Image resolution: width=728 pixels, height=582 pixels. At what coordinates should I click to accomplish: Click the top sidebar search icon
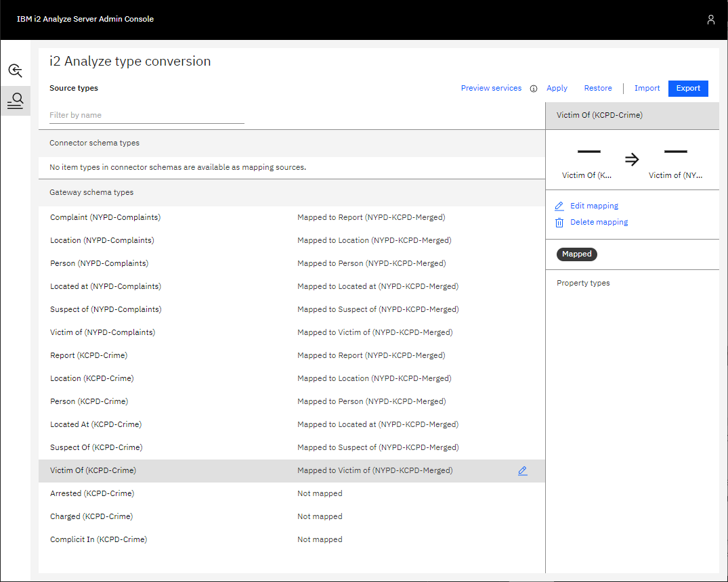[x=15, y=70]
